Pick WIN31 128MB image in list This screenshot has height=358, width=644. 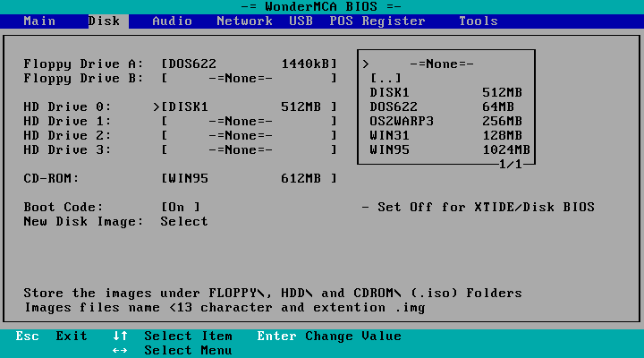445,136
